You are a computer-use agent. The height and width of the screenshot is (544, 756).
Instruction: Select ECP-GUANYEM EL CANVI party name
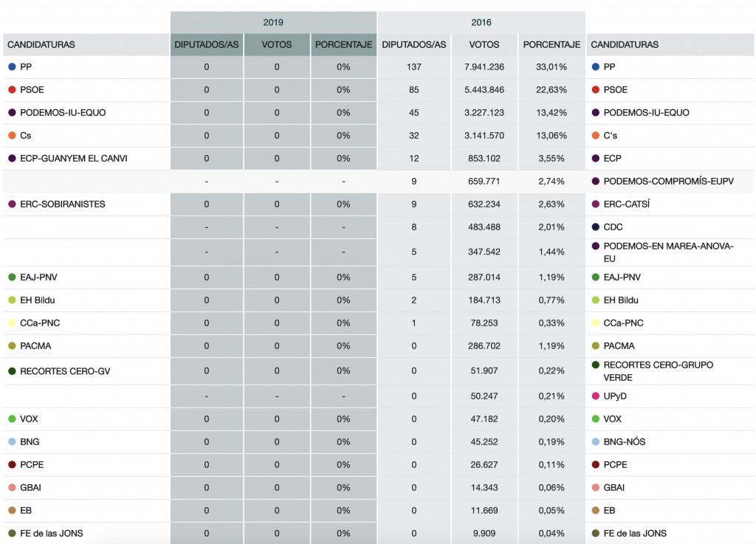[74, 158]
